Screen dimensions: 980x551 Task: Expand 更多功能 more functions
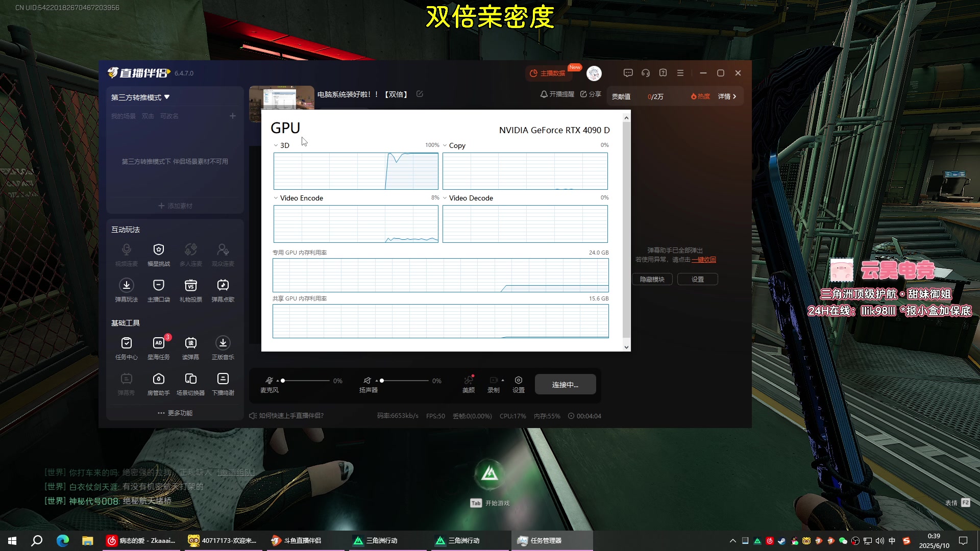point(175,413)
